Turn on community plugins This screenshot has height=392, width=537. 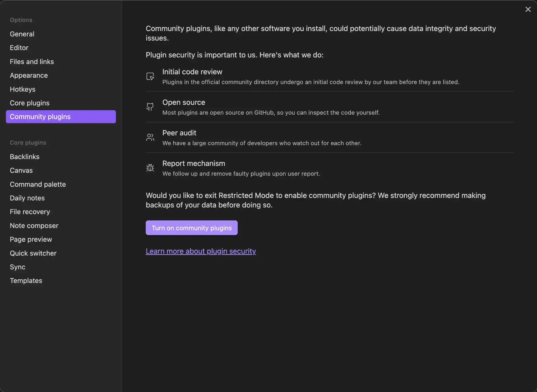pos(192,228)
